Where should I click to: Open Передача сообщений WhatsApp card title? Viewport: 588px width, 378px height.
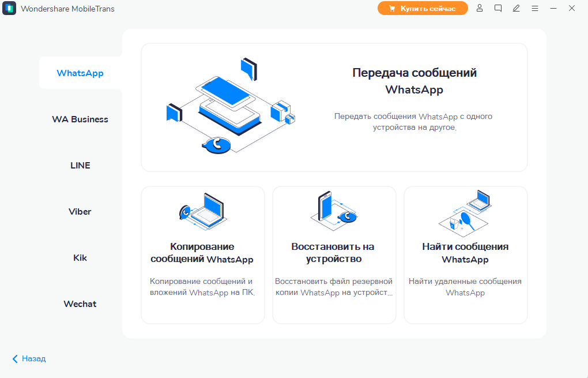coord(414,81)
